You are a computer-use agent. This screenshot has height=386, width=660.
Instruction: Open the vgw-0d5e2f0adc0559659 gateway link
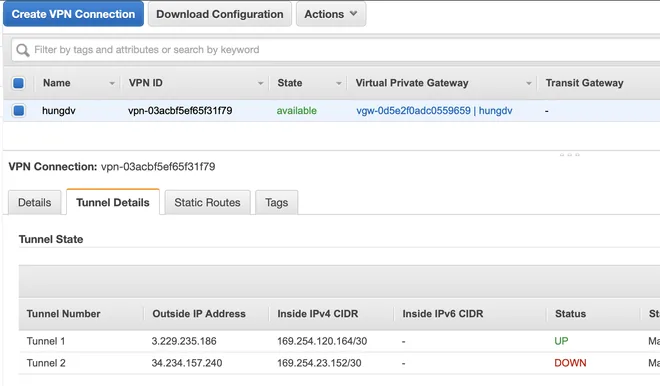point(413,111)
